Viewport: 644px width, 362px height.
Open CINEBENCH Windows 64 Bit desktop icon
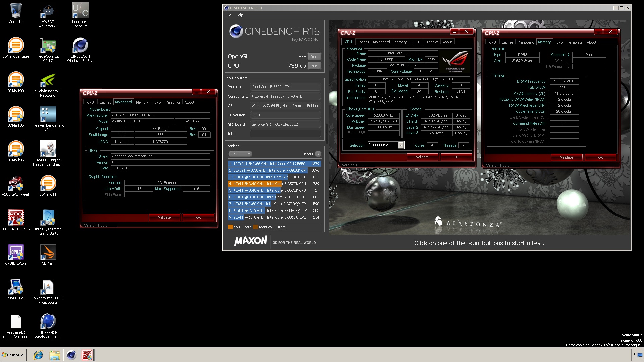tap(80, 50)
